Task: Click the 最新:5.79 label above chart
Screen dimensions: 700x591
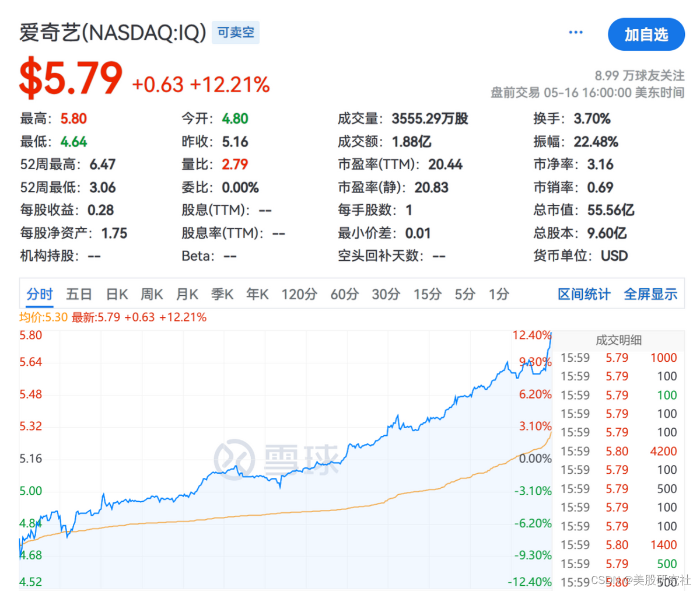Action: click(x=96, y=317)
